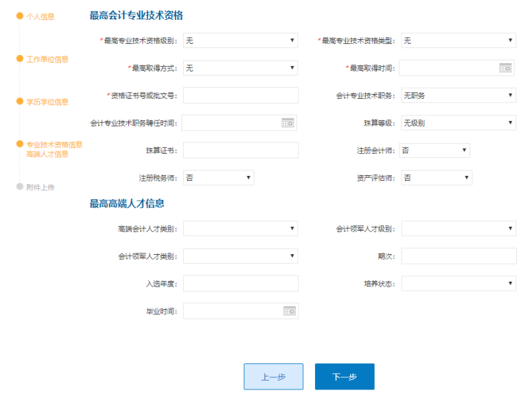Viewport: 532px width, 395px height.
Task: Open 注册税务师 dropdown
Action: 218,178
